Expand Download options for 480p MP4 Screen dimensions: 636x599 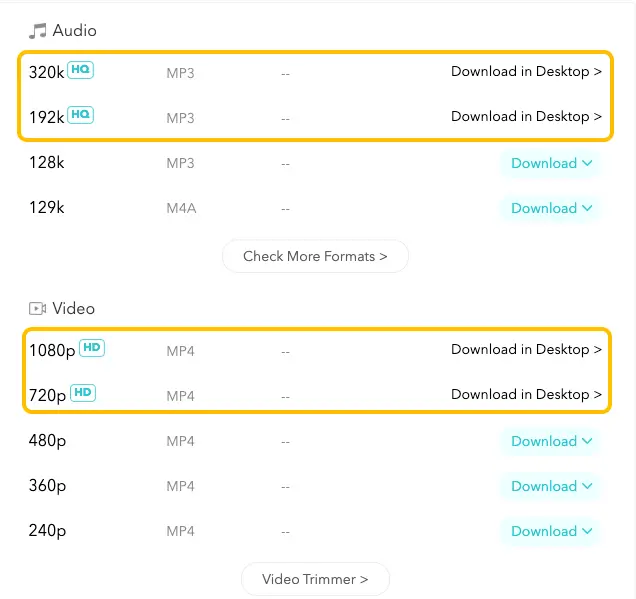coord(551,441)
